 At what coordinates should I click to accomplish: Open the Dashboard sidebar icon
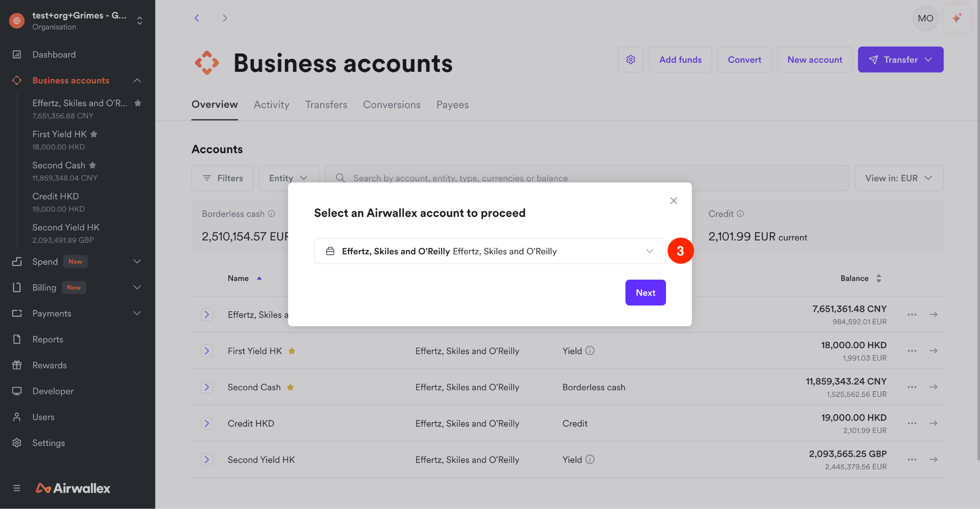pyautogui.click(x=17, y=55)
